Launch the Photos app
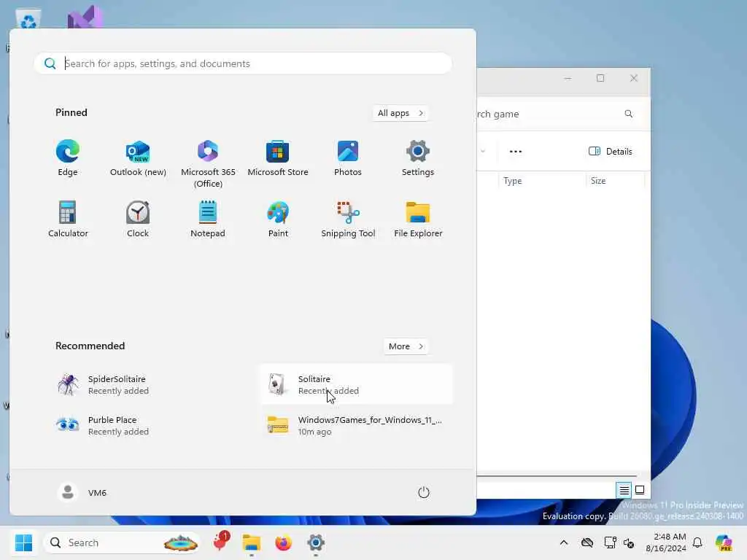The height and width of the screenshot is (560, 747). 348,158
